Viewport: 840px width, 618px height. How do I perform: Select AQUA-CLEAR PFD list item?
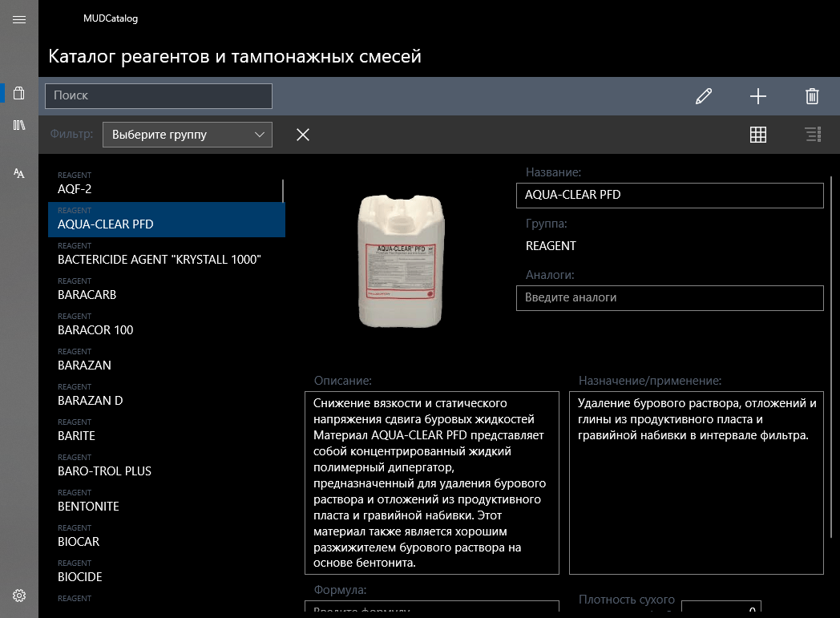[166, 220]
